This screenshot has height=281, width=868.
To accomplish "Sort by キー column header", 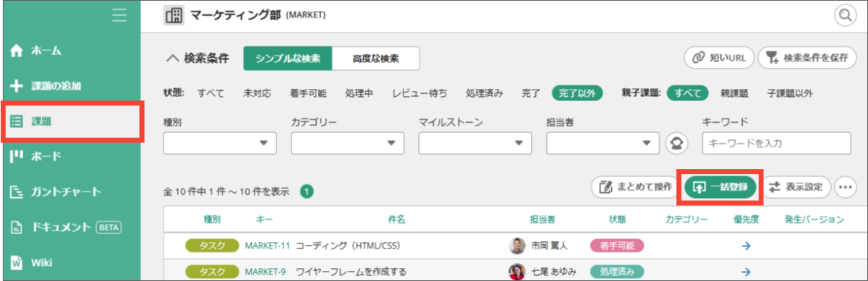I will tap(263, 219).
